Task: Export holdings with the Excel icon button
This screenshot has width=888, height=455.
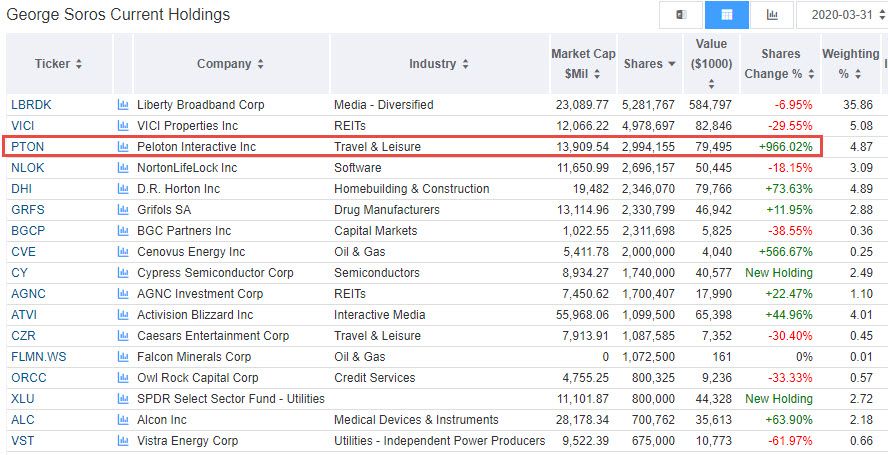Action: (x=681, y=15)
